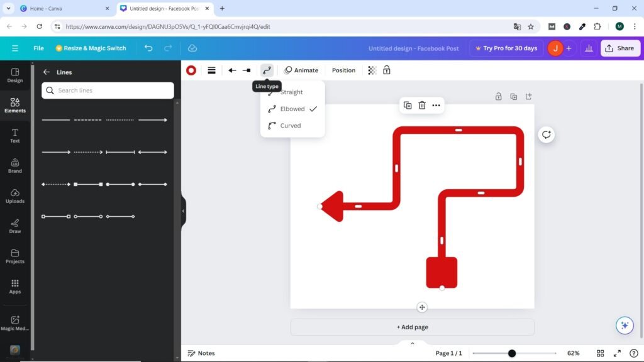Select the Elbowed line type option

click(292, 109)
